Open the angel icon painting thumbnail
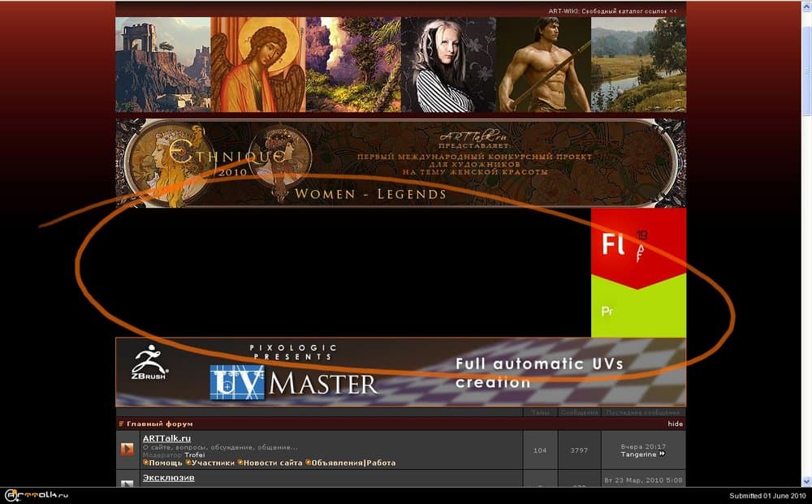 coord(257,65)
